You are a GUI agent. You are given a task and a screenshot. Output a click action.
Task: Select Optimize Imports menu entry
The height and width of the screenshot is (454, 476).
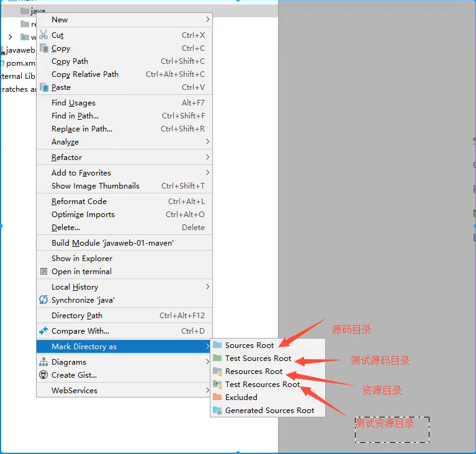[x=124, y=214]
